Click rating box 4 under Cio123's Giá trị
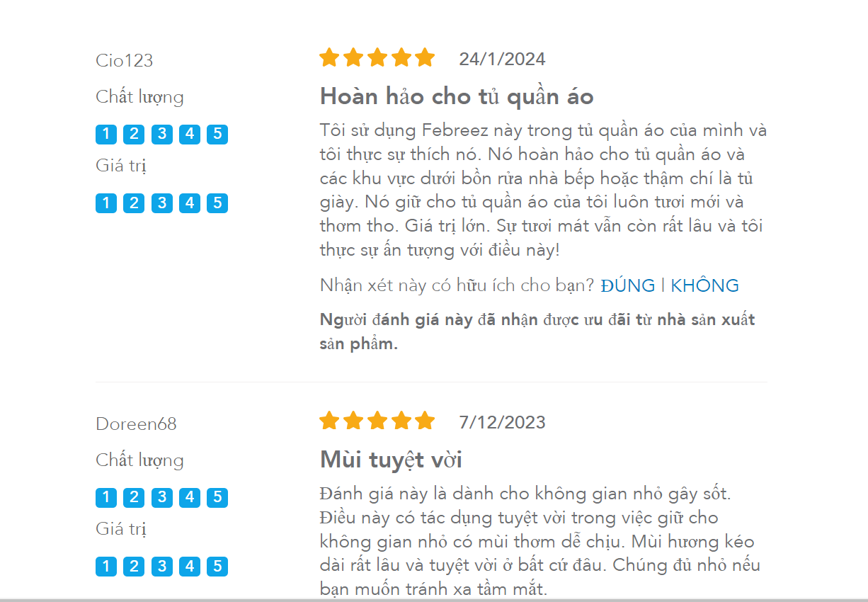The width and height of the screenshot is (868, 602). [x=190, y=203]
